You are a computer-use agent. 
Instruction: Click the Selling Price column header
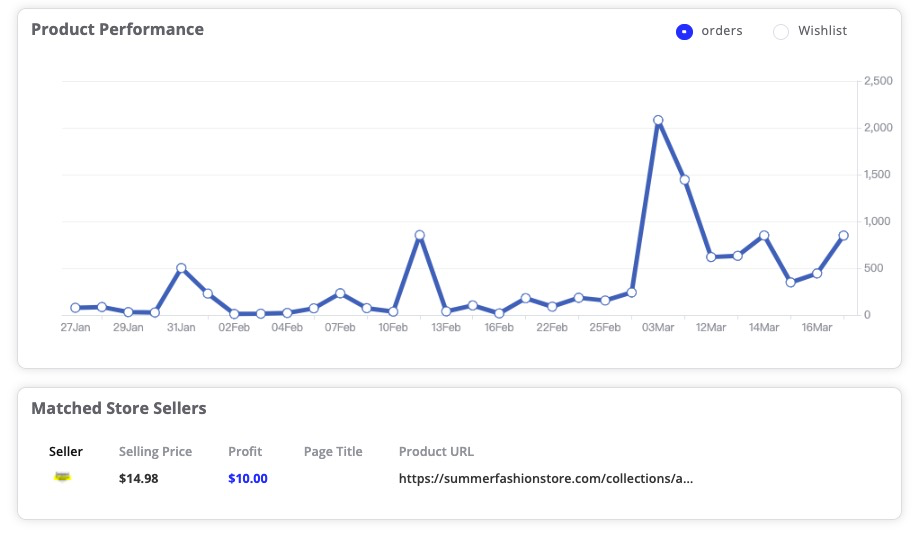[x=156, y=451]
